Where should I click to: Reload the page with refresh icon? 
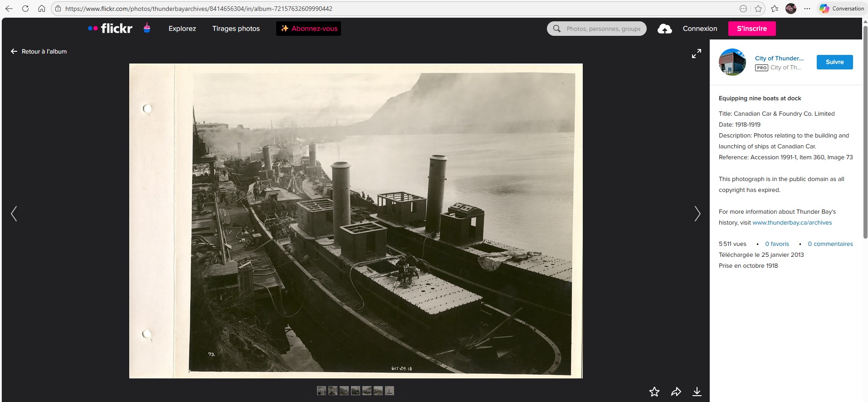tap(25, 9)
